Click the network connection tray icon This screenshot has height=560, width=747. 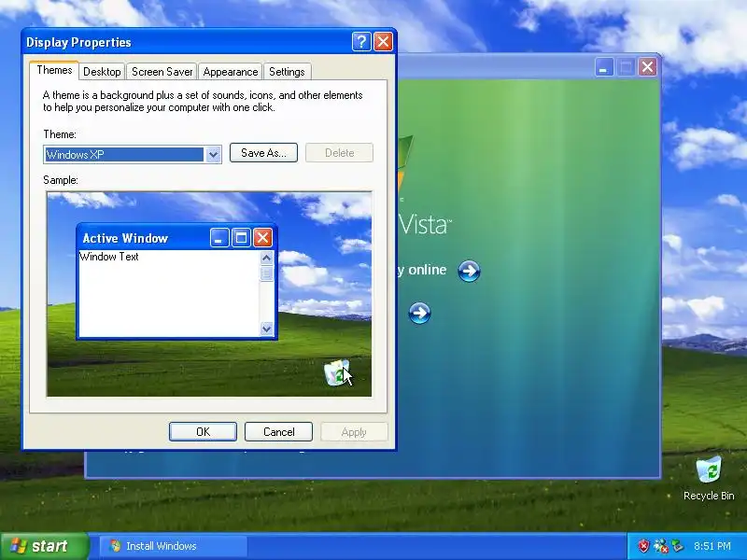[x=660, y=546]
